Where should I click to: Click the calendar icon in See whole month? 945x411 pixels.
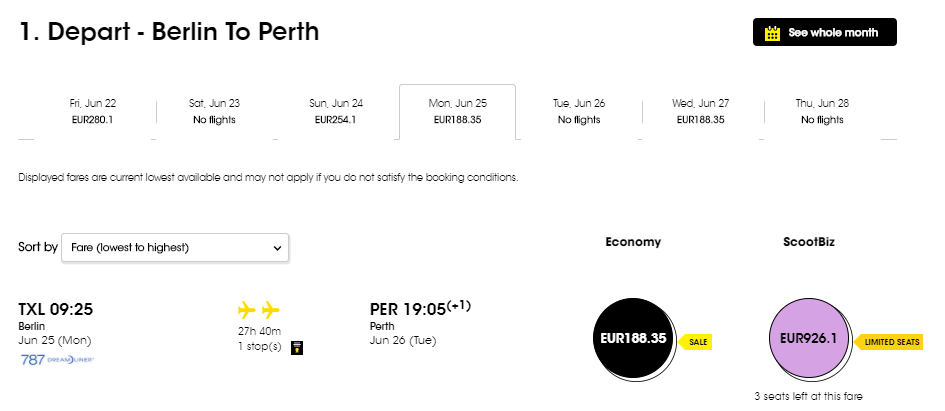(772, 33)
